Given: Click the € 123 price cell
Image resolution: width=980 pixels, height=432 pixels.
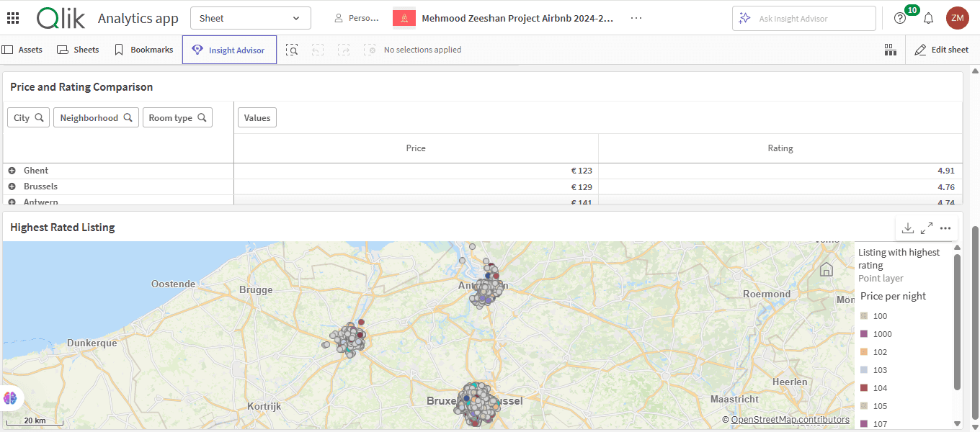Looking at the screenshot, I should pyautogui.click(x=416, y=171).
